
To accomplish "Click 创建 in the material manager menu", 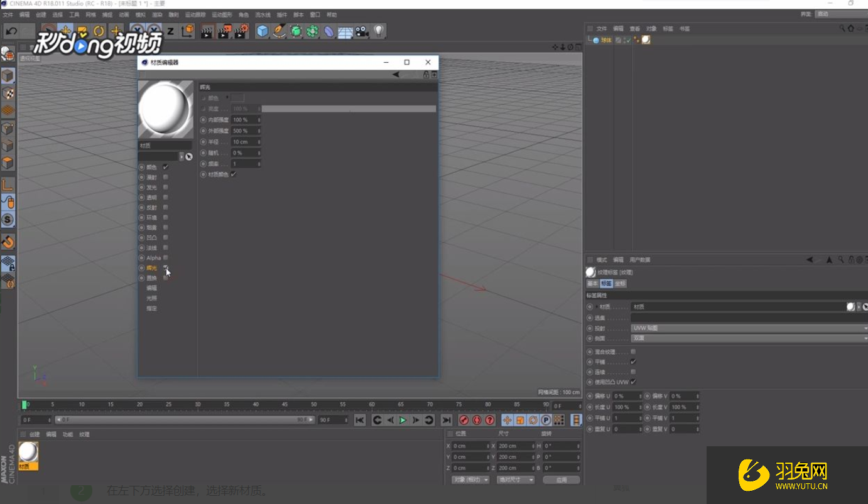I will click(35, 434).
